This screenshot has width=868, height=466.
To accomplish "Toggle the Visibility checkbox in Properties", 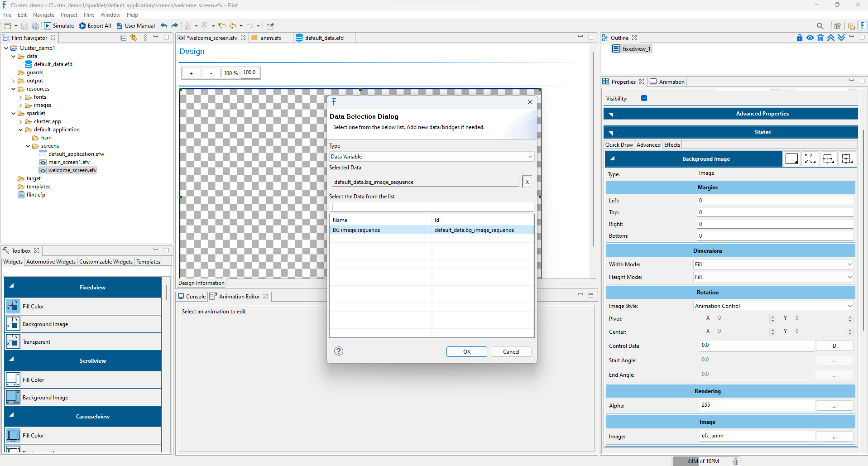I will point(644,98).
